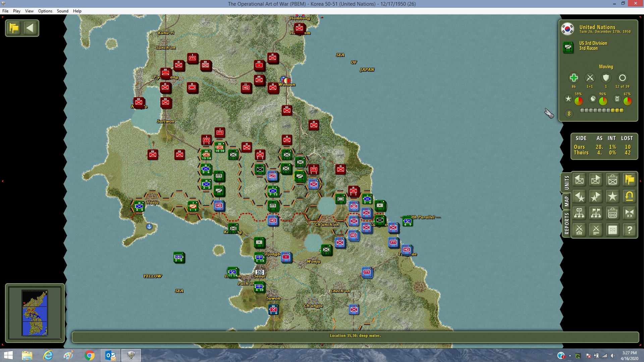Open the Play menu
Screen dimensions: 644x362
[x=17, y=11]
